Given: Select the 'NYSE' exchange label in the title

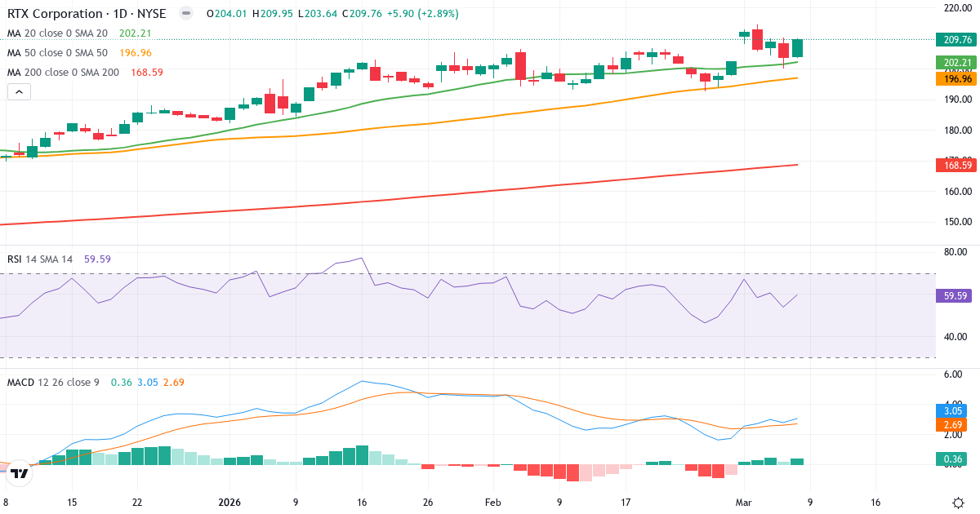Looking at the screenshot, I should 150,13.
